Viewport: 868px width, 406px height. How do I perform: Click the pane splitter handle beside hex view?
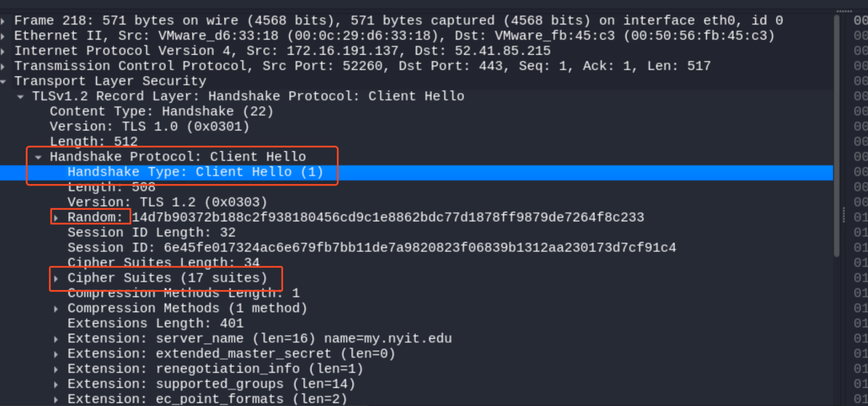click(844, 215)
